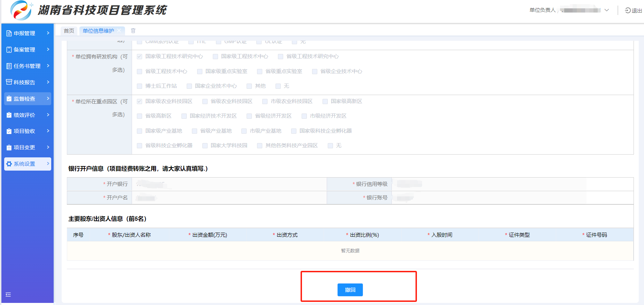Click the 备案管理 sidebar icon
The height and width of the screenshot is (305, 644).
pos(9,50)
